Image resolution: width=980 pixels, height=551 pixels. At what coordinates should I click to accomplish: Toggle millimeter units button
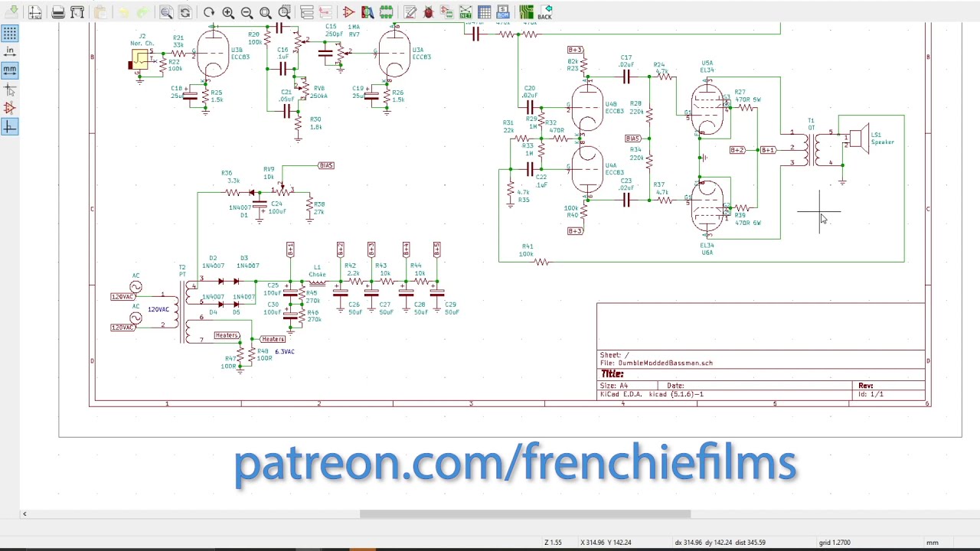9,70
